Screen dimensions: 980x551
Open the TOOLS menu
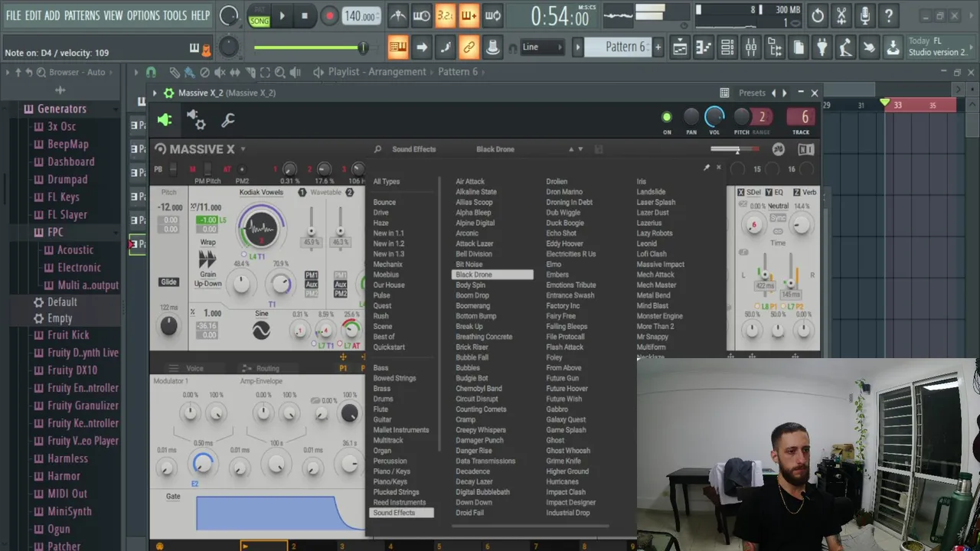click(x=175, y=15)
